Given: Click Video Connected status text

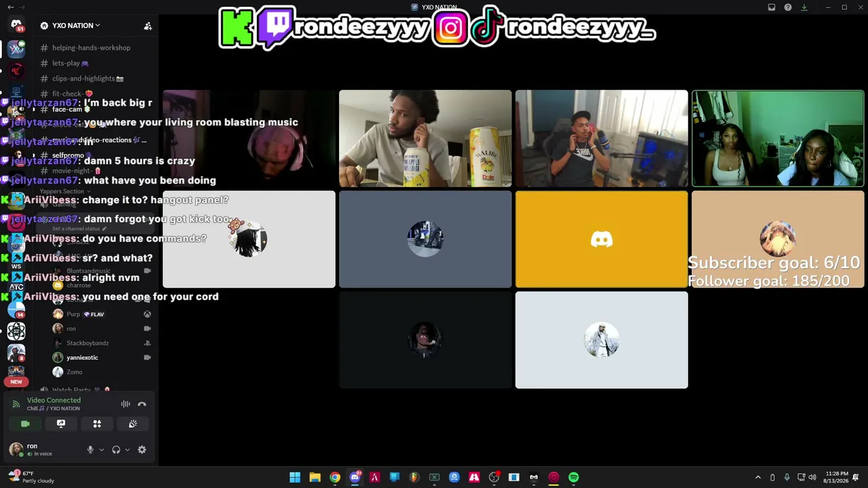Looking at the screenshot, I should 54,400.
